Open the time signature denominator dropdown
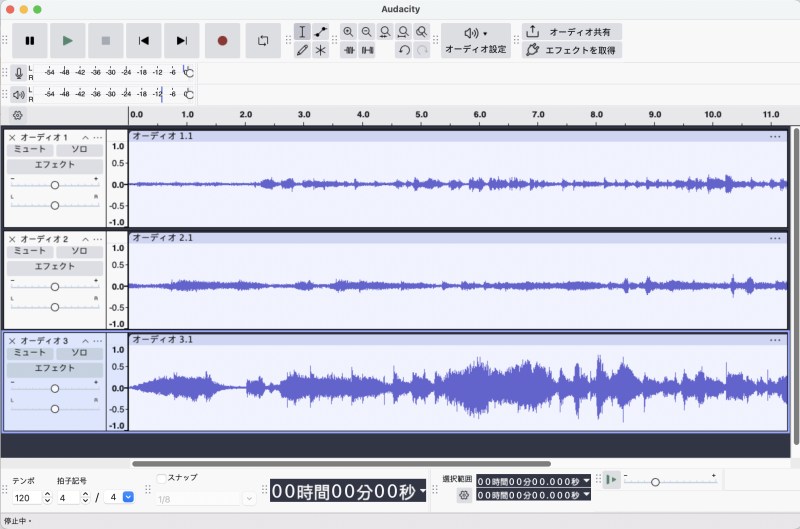 point(128,497)
